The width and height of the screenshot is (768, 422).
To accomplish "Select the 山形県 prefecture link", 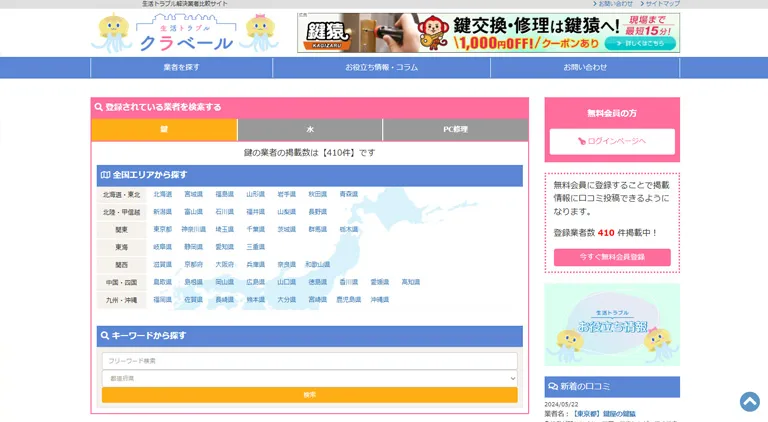I will click(x=255, y=194).
